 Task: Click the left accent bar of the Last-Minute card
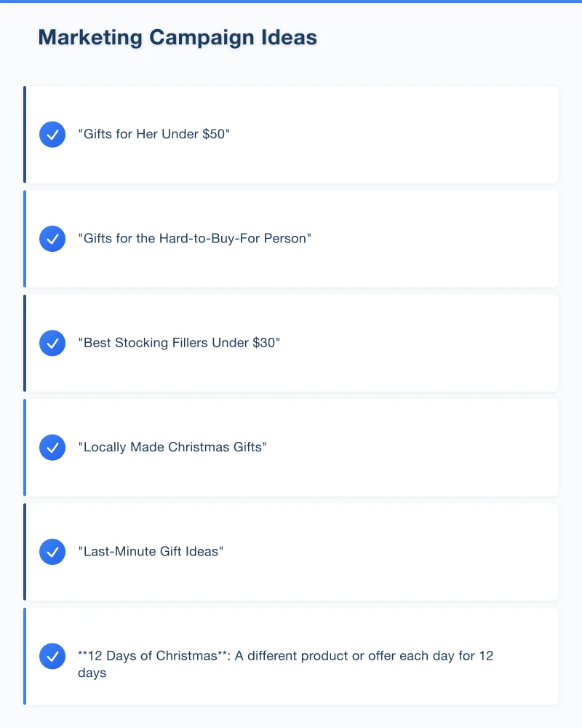pyautogui.click(x=25, y=552)
